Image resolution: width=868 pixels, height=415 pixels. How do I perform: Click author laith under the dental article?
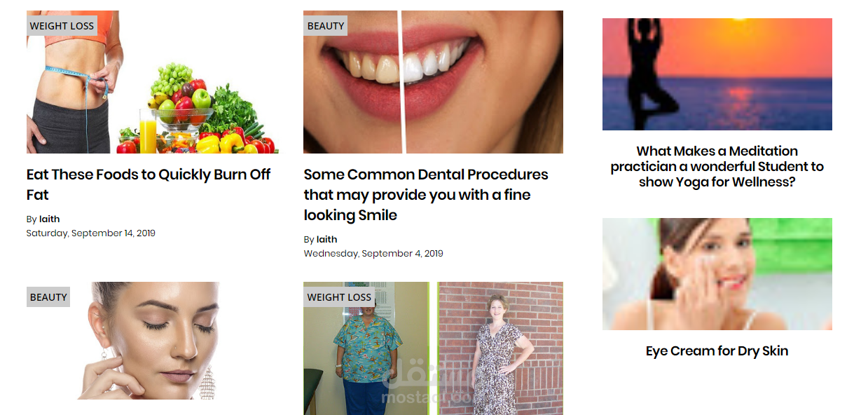326,240
